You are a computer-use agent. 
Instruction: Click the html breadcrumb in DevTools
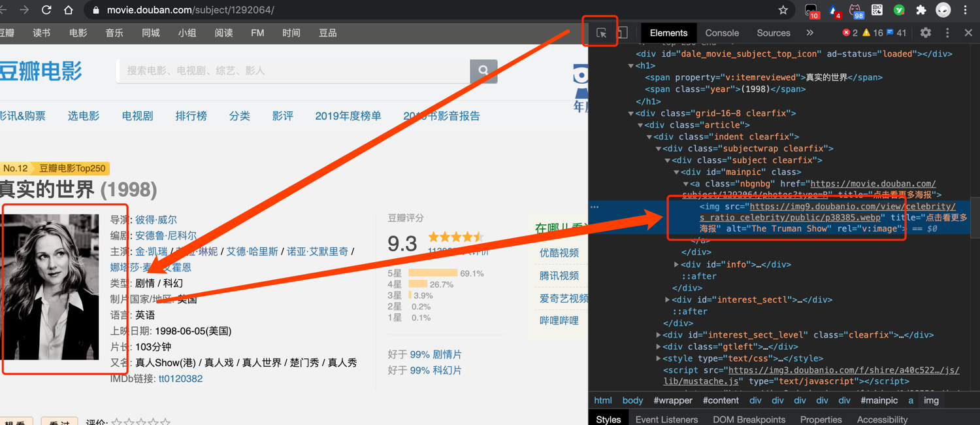coord(603,400)
